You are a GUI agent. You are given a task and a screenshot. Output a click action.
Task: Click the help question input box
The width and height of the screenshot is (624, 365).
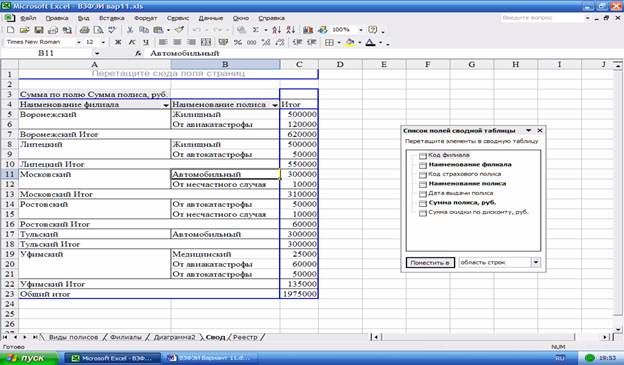541,18
